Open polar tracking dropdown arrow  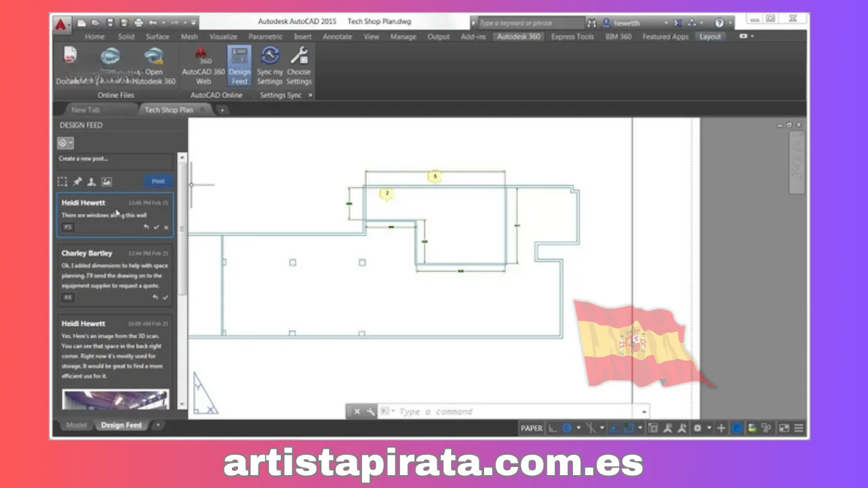(578, 428)
